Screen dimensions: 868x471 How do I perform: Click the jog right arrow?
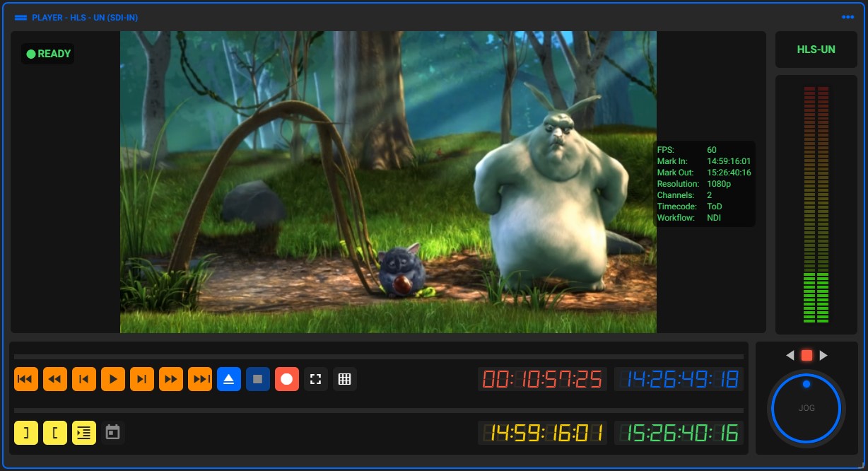click(x=823, y=356)
